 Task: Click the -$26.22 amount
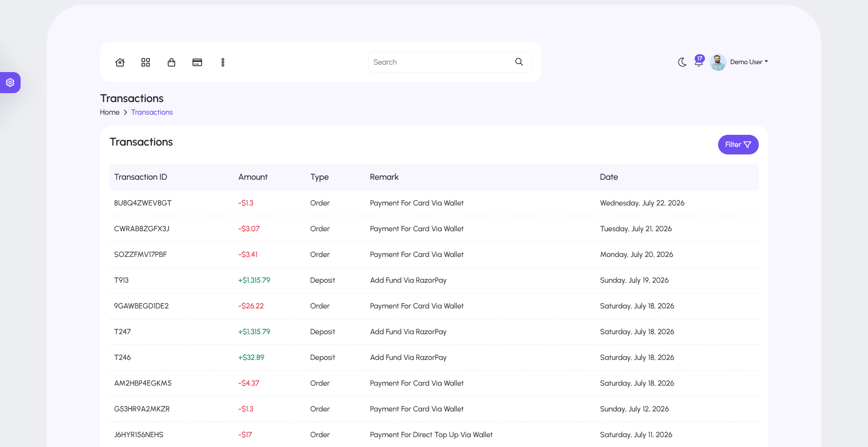pos(251,306)
